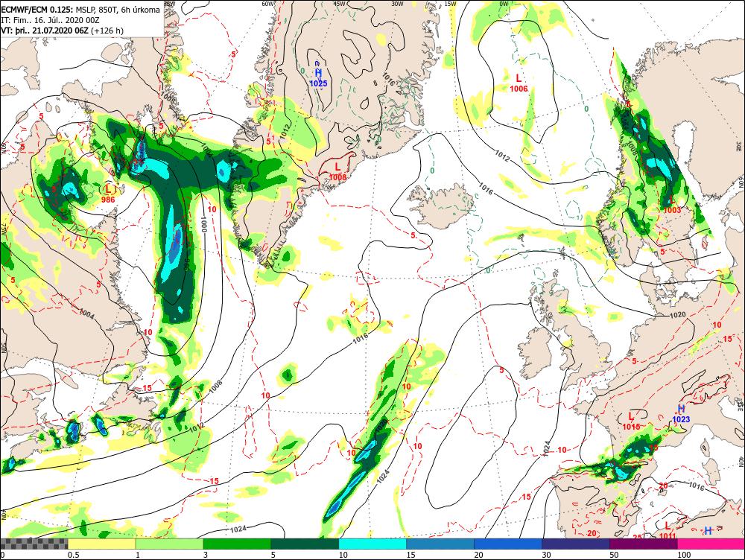Click the steel blue 15–20 mm legend swatch
Viewport: 745px width, 560px height.
440,544
